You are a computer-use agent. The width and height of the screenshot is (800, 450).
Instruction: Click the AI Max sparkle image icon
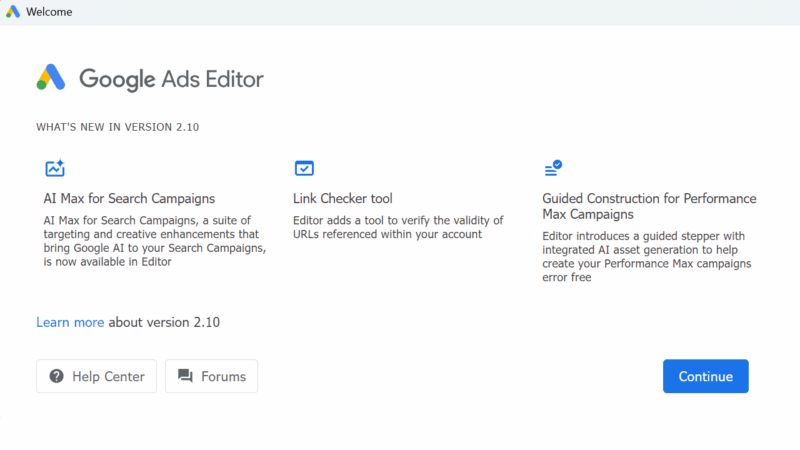pos(55,168)
